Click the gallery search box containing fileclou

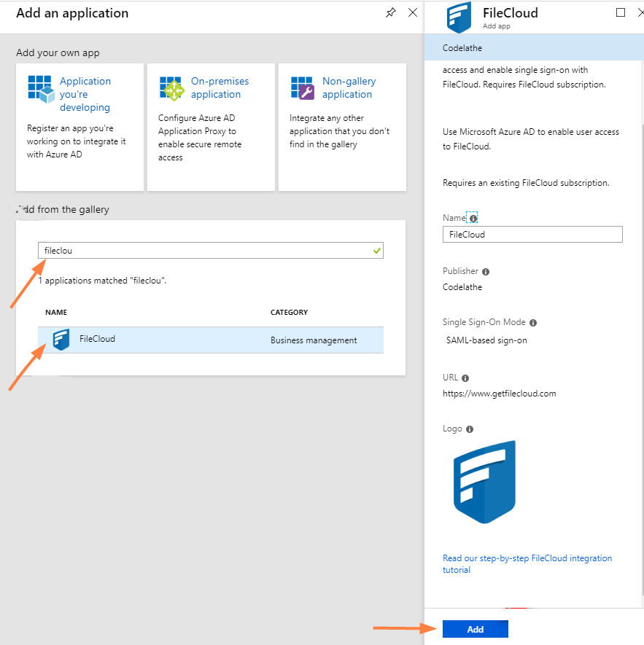pos(210,251)
